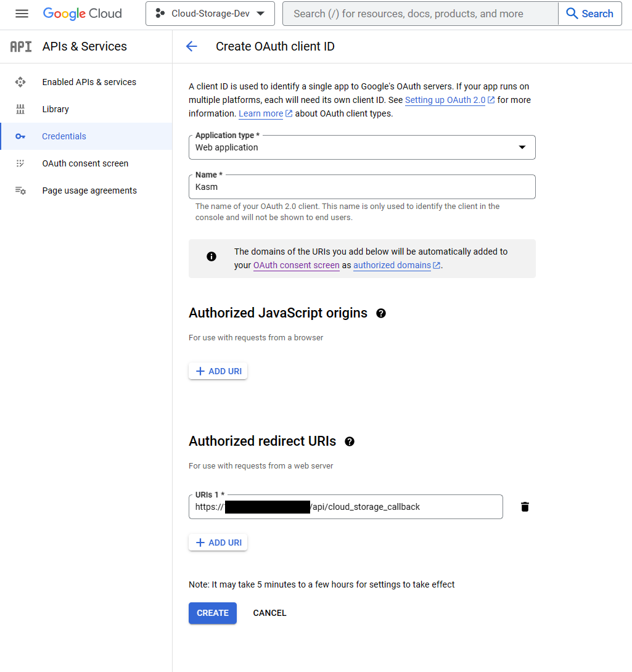Select the Credentials key icon in sidebar
Image resolution: width=632 pixels, height=672 pixels.
[19, 136]
